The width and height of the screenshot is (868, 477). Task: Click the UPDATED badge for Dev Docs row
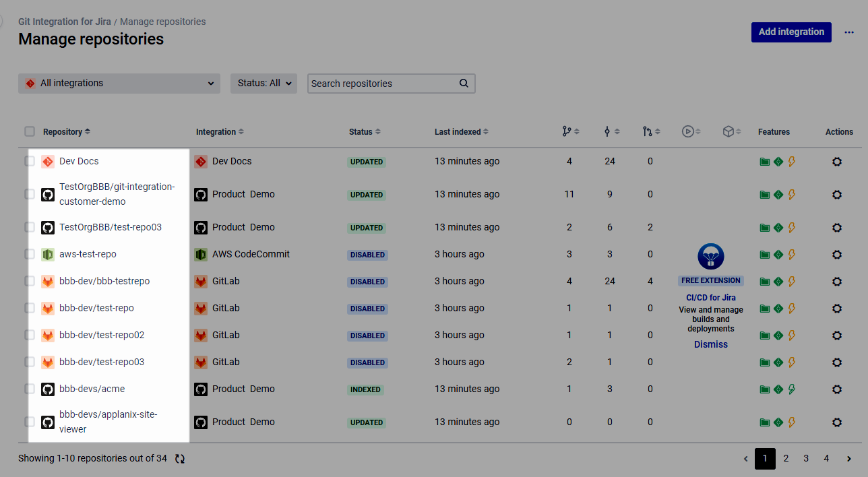367,162
